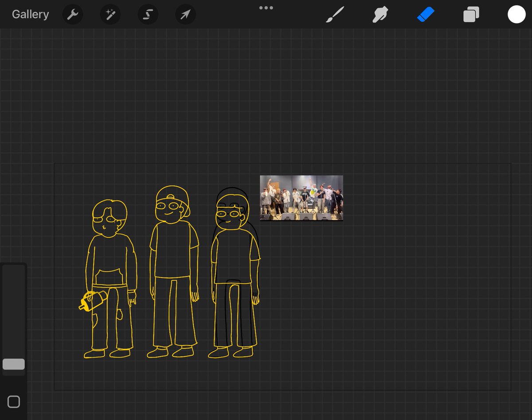
Task: Select the Brush tool
Action: [x=335, y=15]
